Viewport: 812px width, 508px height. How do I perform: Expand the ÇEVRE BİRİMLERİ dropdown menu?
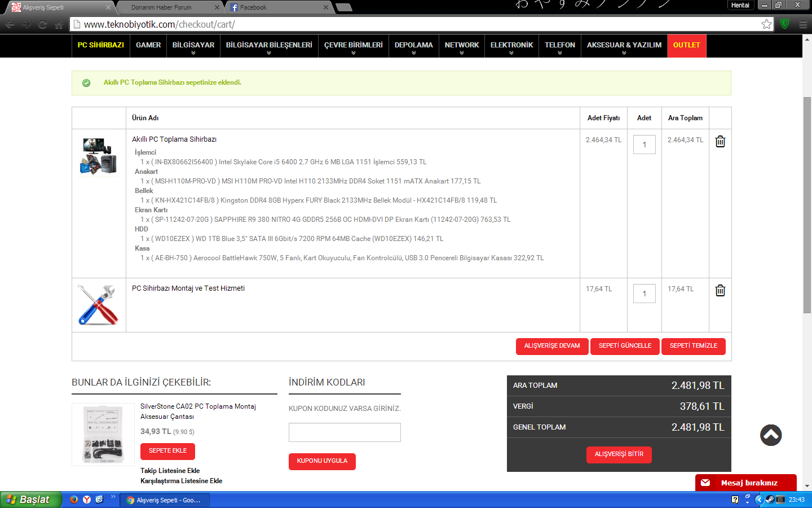click(353, 46)
